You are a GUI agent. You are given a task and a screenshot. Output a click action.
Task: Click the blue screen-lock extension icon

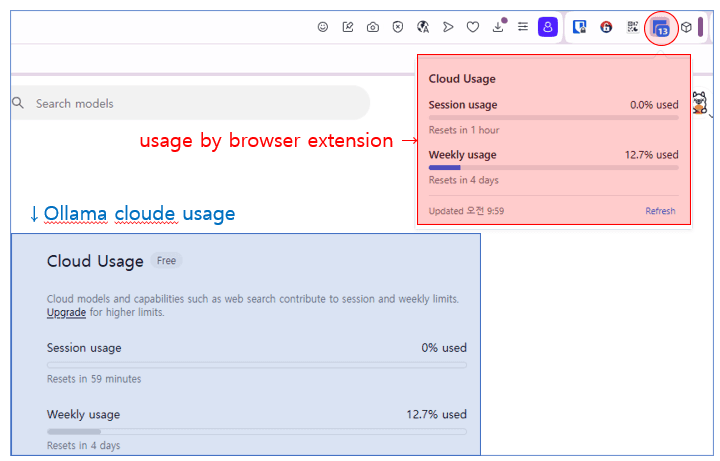coord(579,27)
